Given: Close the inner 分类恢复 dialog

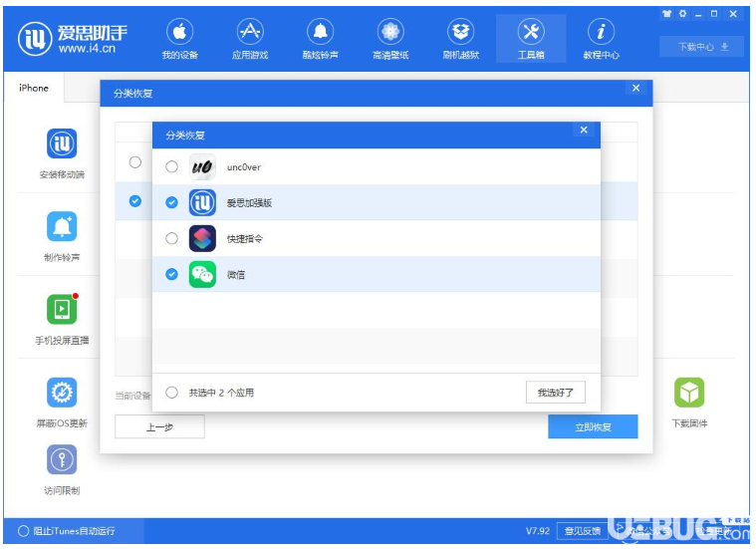Looking at the screenshot, I should click(x=584, y=130).
